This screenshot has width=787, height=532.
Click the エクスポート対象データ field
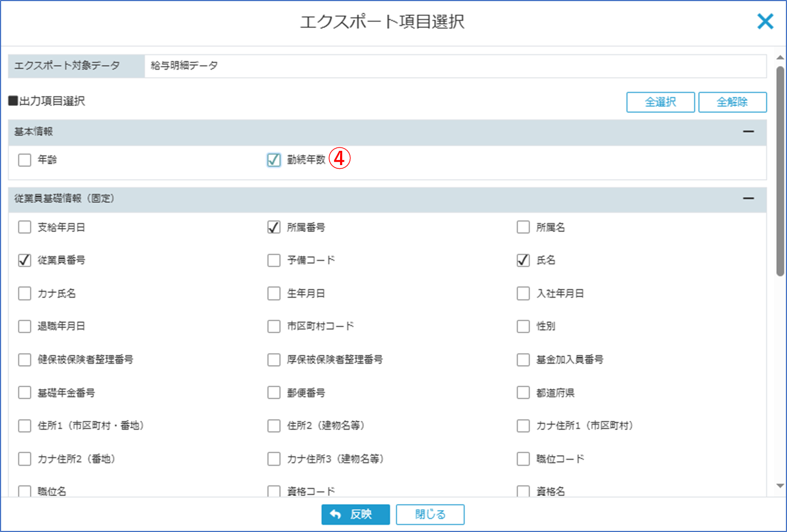point(455,66)
